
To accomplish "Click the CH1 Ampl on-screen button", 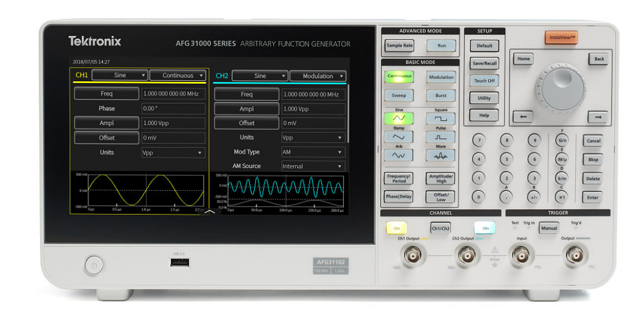I will (x=106, y=123).
